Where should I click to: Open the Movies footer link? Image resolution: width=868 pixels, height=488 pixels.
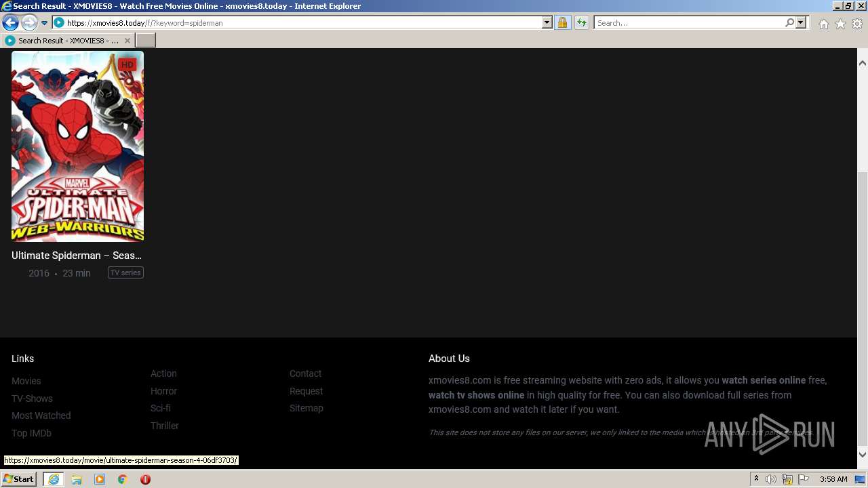pyautogui.click(x=26, y=381)
